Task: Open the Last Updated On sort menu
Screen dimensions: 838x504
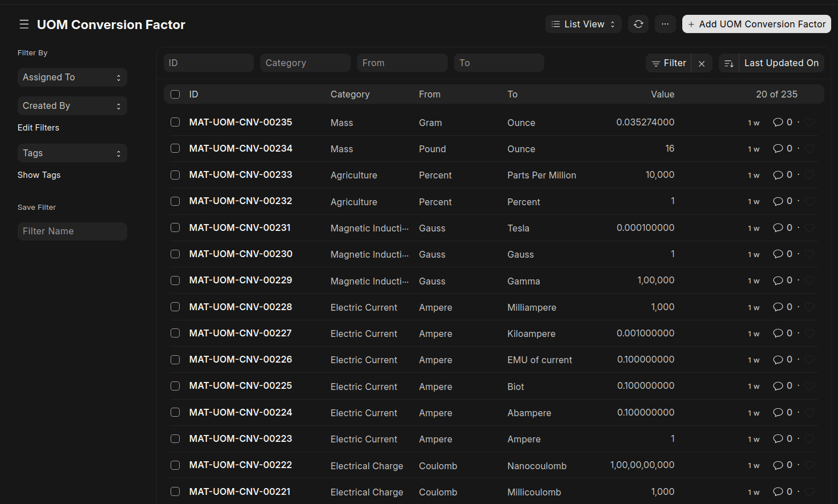Action: pos(781,63)
